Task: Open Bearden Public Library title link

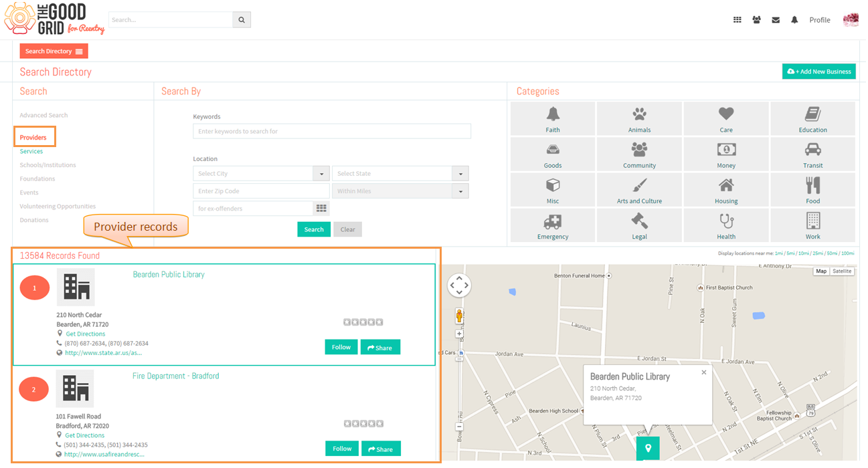Action: click(x=169, y=275)
